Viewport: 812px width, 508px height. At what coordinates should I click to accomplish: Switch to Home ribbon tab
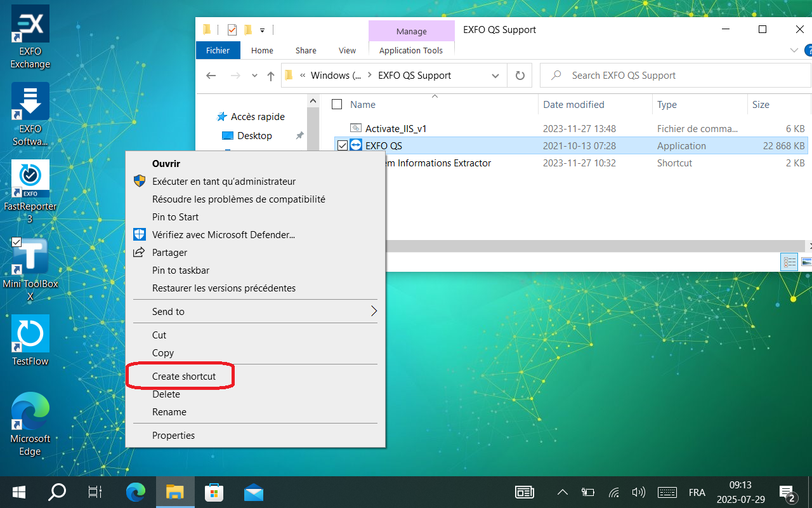point(262,50)
